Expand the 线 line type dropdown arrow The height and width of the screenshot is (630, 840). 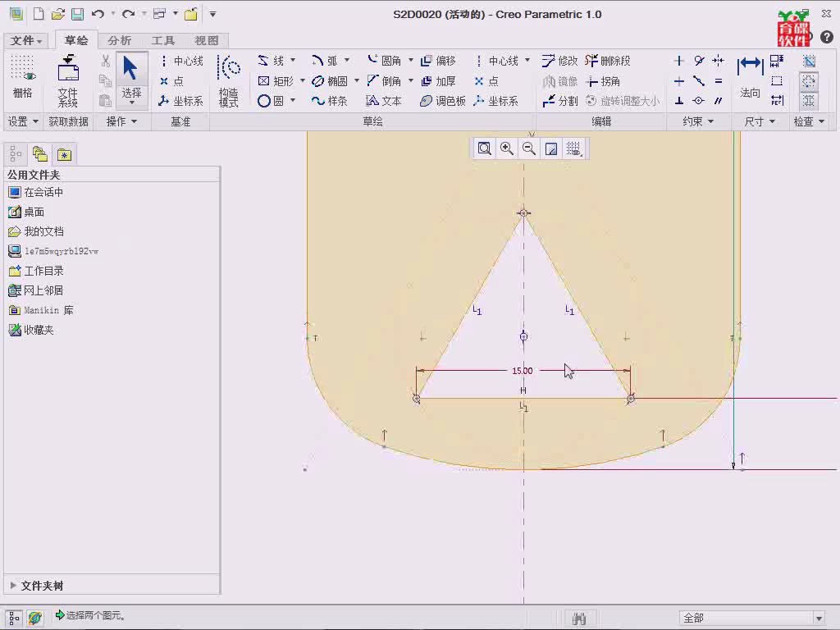293,60
